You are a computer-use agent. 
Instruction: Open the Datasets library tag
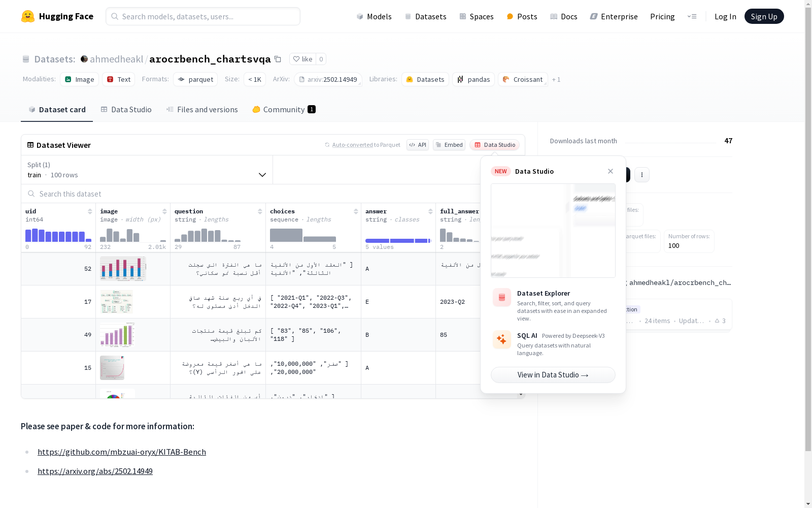tap(425, 79)
